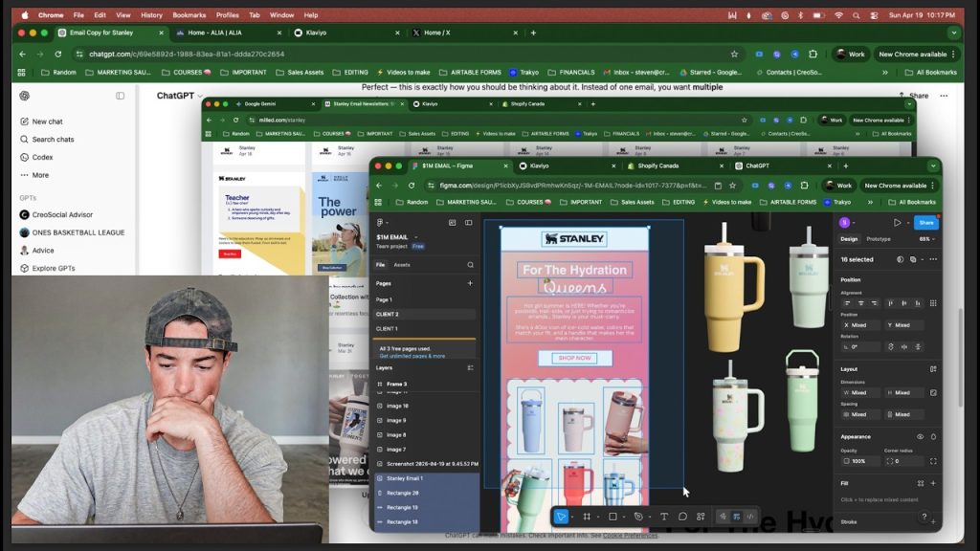Click the search icon in Figma left panel
This screenshot has height=551, width=980.
click(x=470, y=265)
